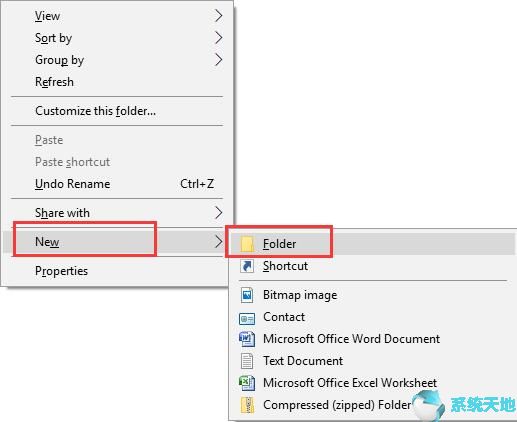Click the Shortcut arrow icon
517x422 pixels.
(x=247, y=266)
